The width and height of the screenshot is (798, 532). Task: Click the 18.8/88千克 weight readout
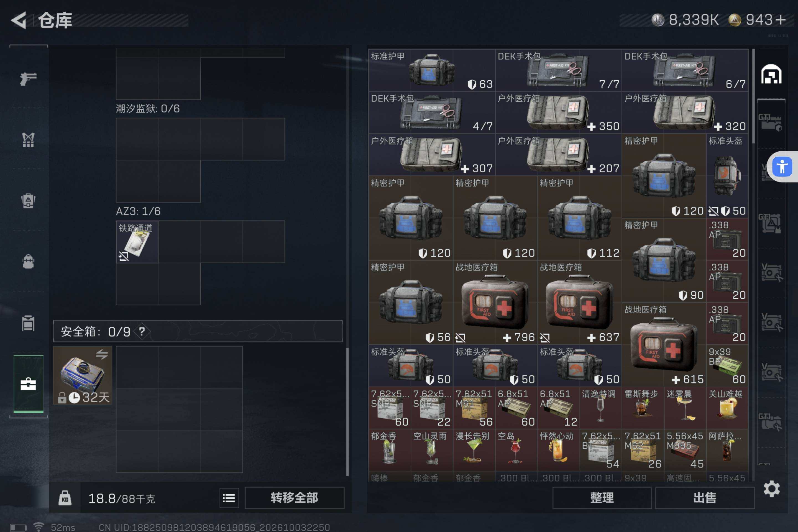[121, 498]
